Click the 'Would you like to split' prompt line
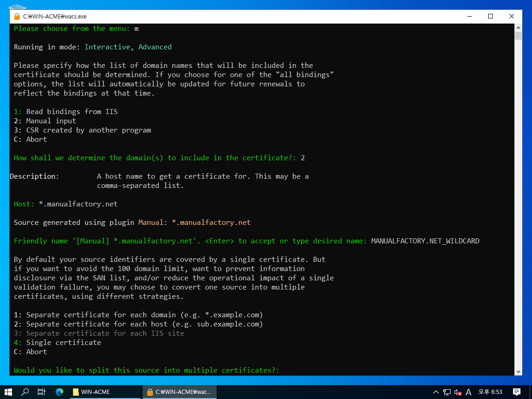Screen dimensions: 532x399 146,370
